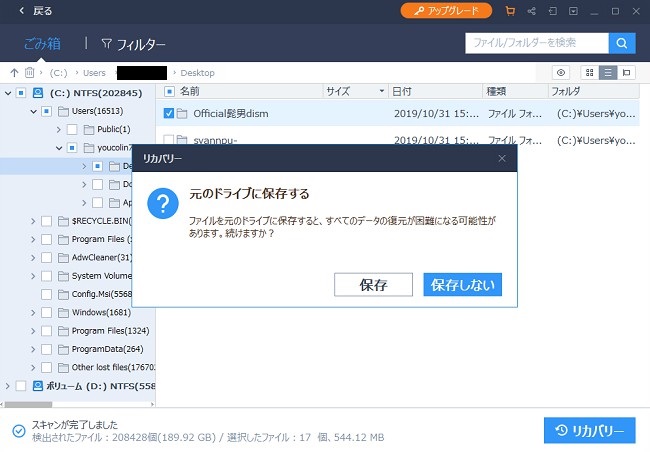This screenshot has height=452, width=650.
Task: Go back with the 戻る arrow
Action: point(22,11)
